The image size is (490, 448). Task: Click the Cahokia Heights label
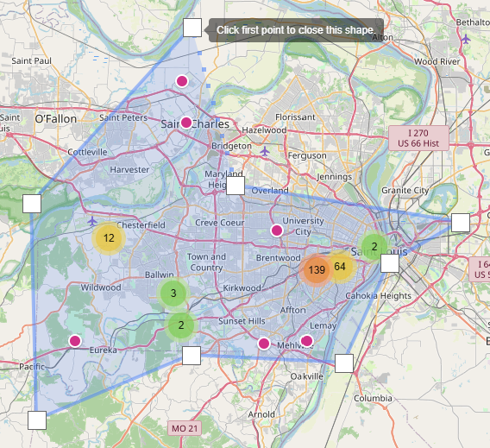[x=379, y=296]
